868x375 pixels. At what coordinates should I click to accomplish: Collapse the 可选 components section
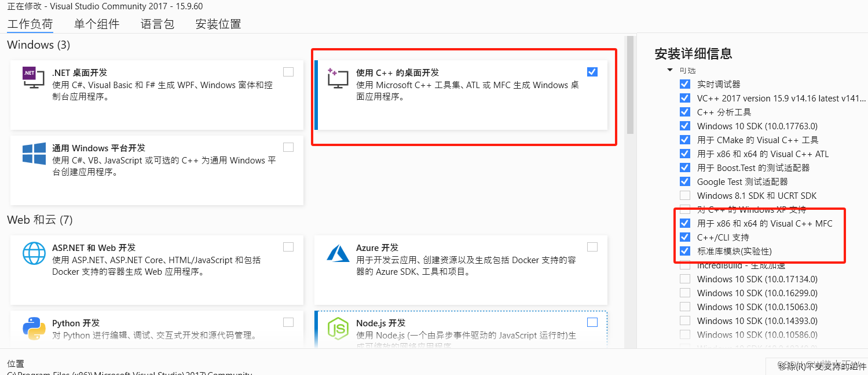[670, 70]
